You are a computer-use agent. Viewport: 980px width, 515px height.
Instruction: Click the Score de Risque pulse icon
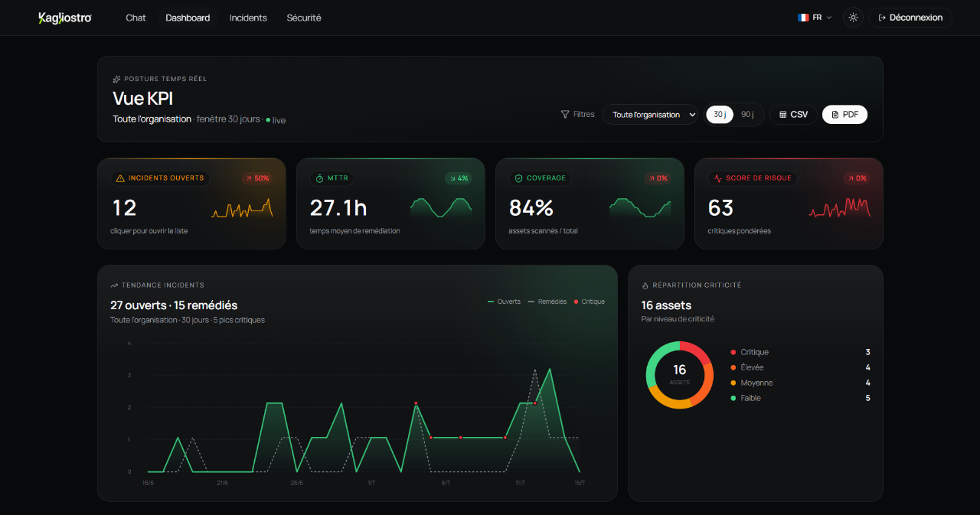pyautogui.click(x=717, y=178)
